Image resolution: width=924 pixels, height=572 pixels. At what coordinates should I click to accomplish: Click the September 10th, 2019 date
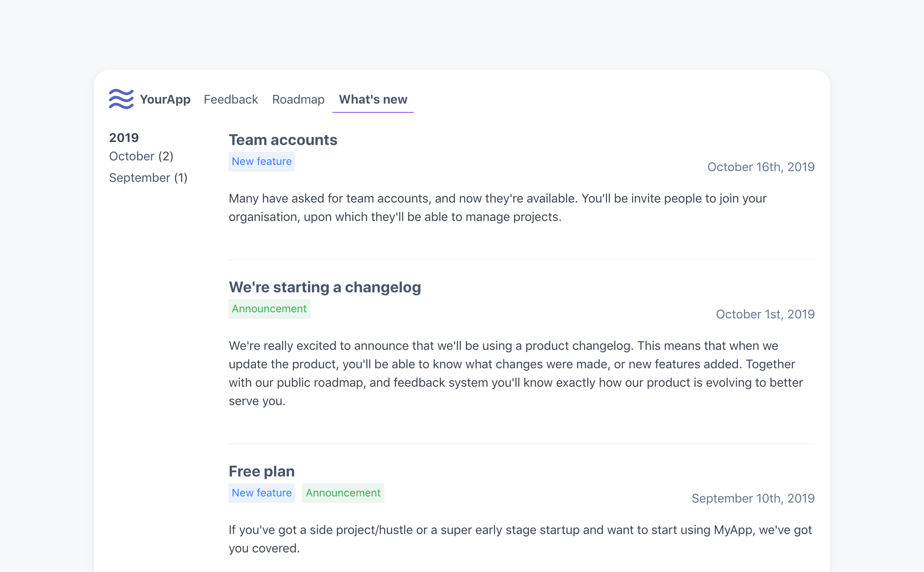coord(752,498)
